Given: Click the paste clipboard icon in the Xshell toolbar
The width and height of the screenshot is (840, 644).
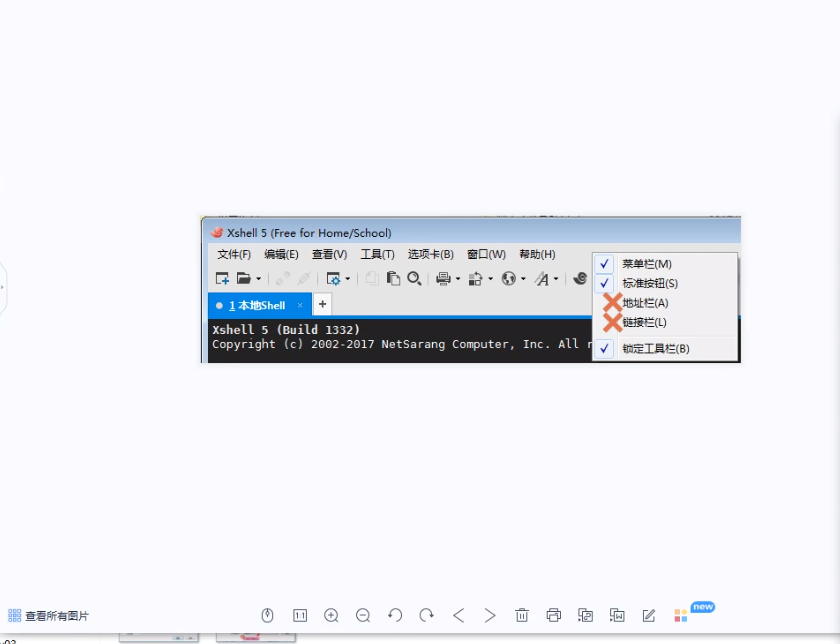Looking at the screenshot, I should (393, 279).
